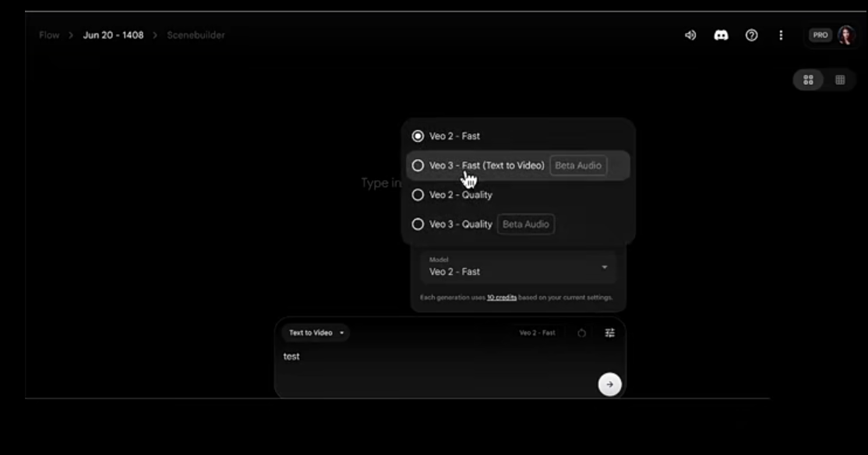Open the user profile avatar
This screenshot has height=455, width=868.
846,35
